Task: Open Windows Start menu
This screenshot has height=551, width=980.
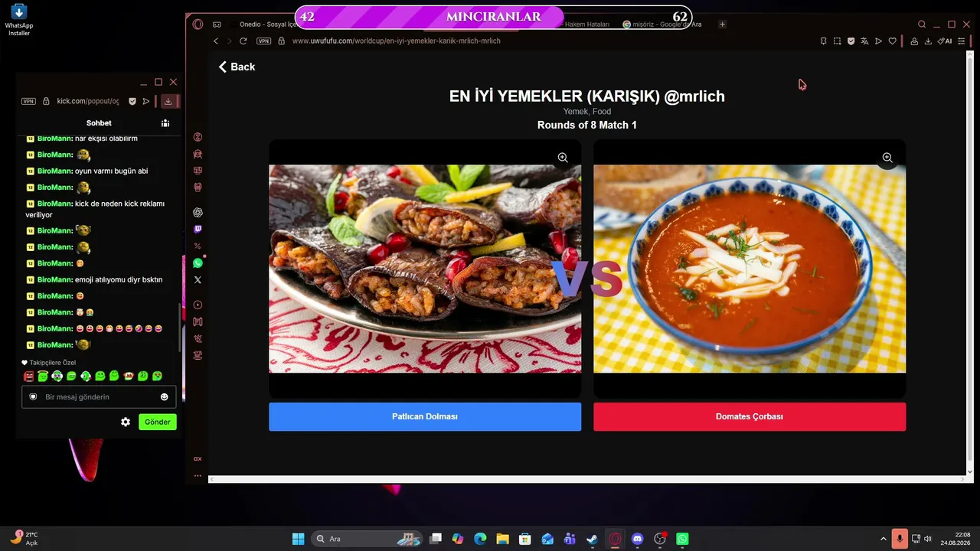Action: (298, 539)
